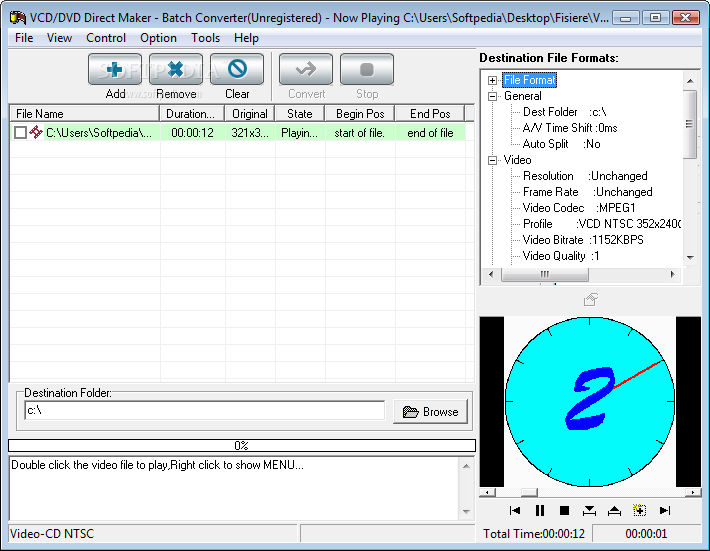Select the A/V Time Shift tree item
This screenshot has width=710, height=551.
(x=570, y=128)
